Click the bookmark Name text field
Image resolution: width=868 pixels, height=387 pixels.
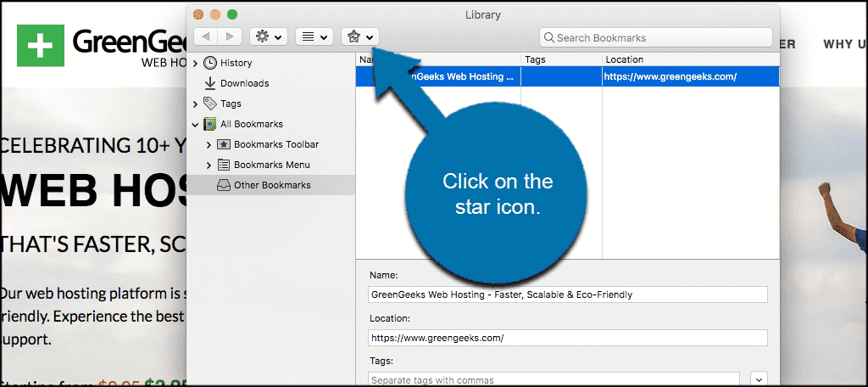567,294
